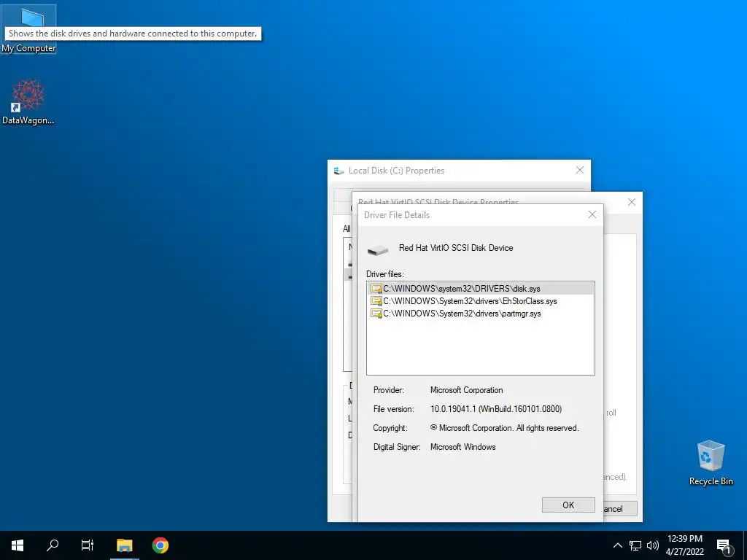
Task: Click Red Hat VirtIO SCSI Disk Device label
Action: 456,248
